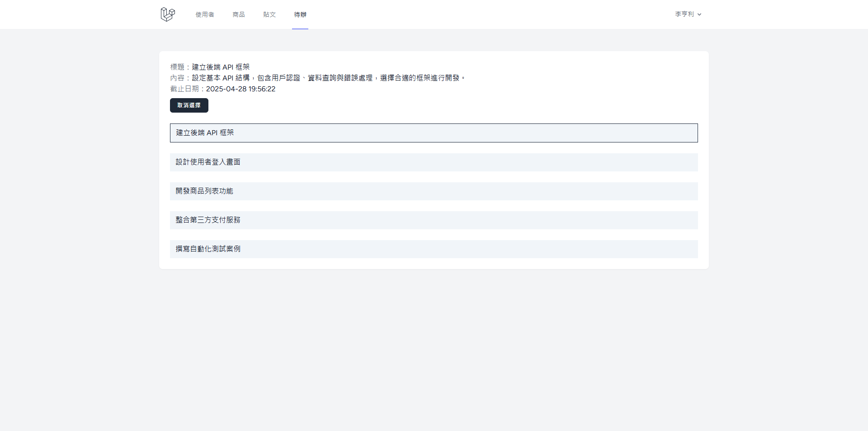Click the deadline text 2025-04-28 19:56:22
Screen dimensions: 868x431
(241, 89)
